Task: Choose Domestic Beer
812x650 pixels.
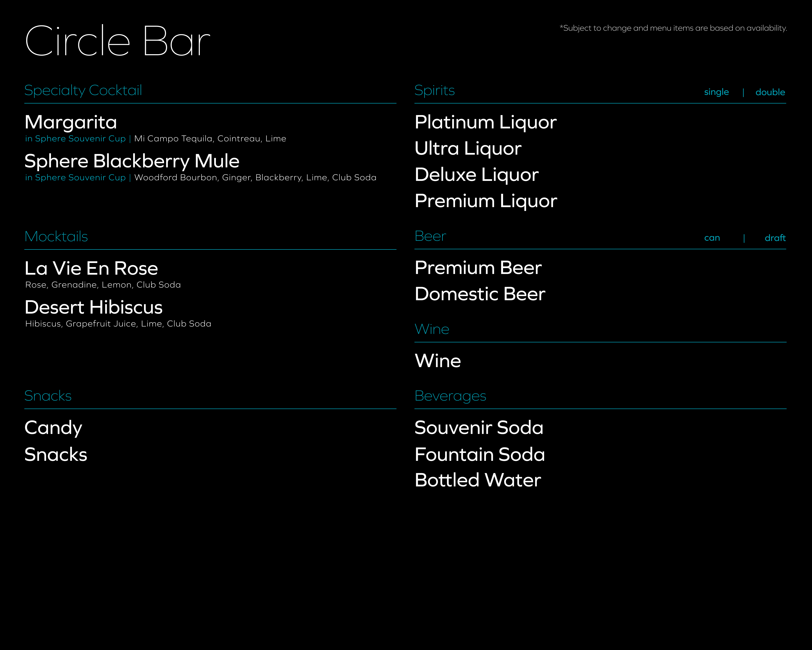Action: click(480, 294)
